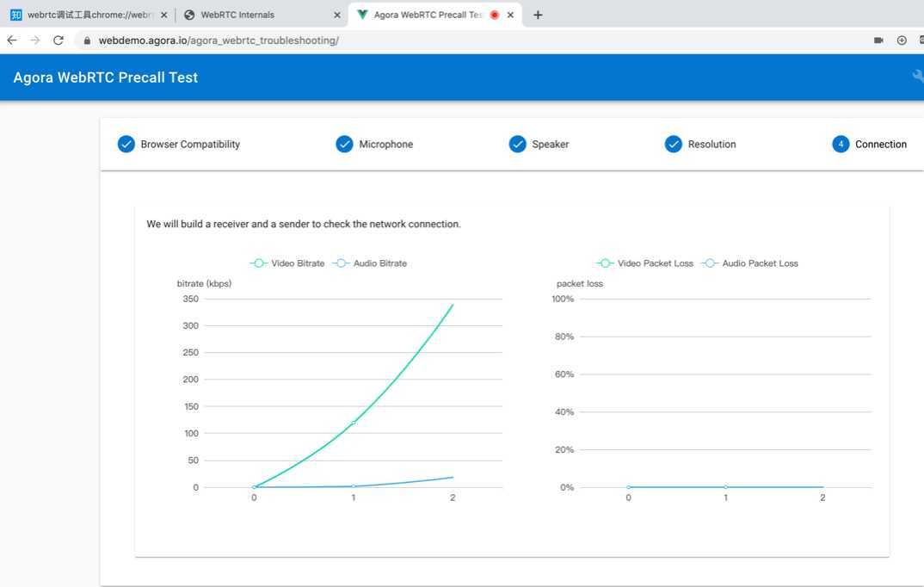Click the Microphone step checkmark
This screenshot has height=587, width=924.
[x=344, y=144]
